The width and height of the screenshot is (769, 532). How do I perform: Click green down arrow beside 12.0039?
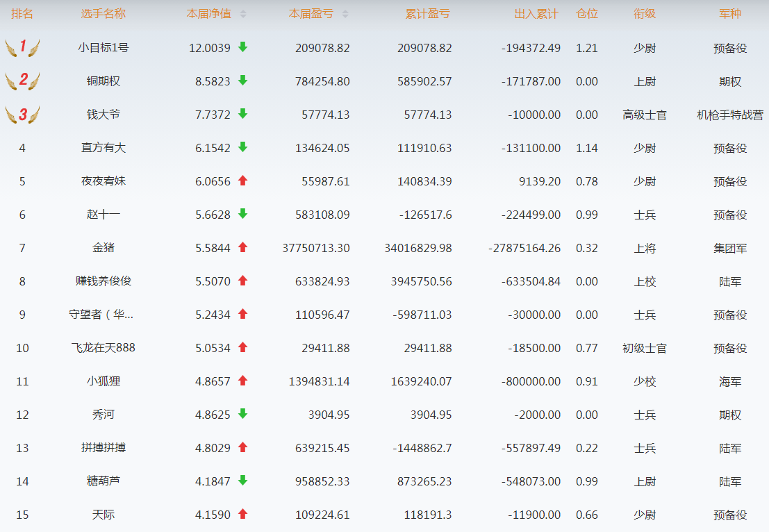point(242,47)
